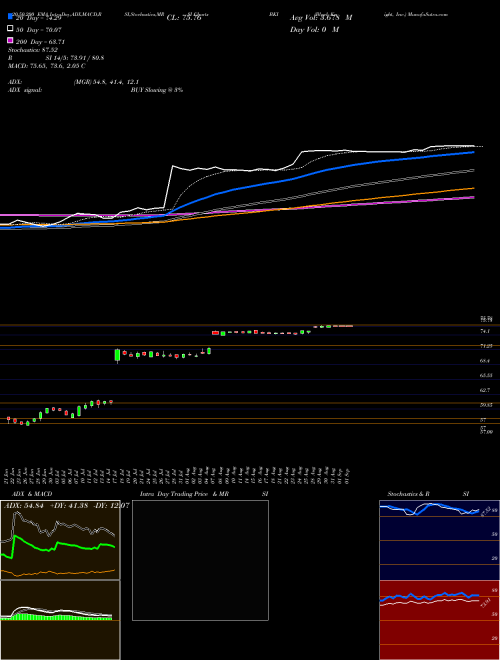
Task: Select the '200 Day = 68.71' label
Action: (x=40, y=42)
